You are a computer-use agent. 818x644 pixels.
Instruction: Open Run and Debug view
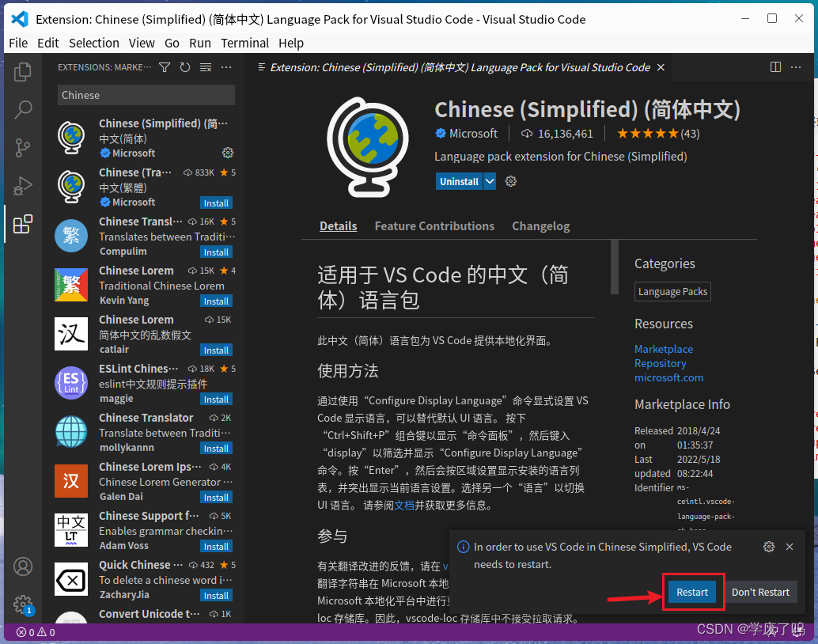pos(22,186)
